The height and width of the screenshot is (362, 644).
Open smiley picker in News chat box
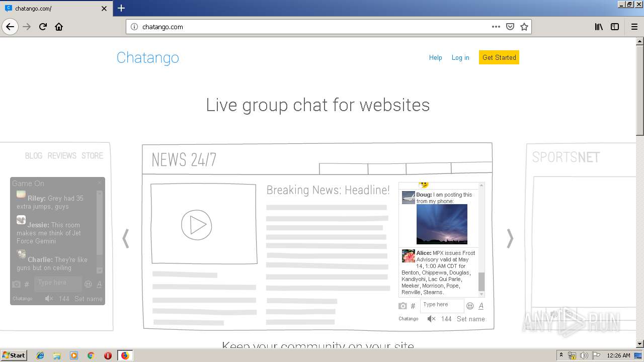point(470,306)
